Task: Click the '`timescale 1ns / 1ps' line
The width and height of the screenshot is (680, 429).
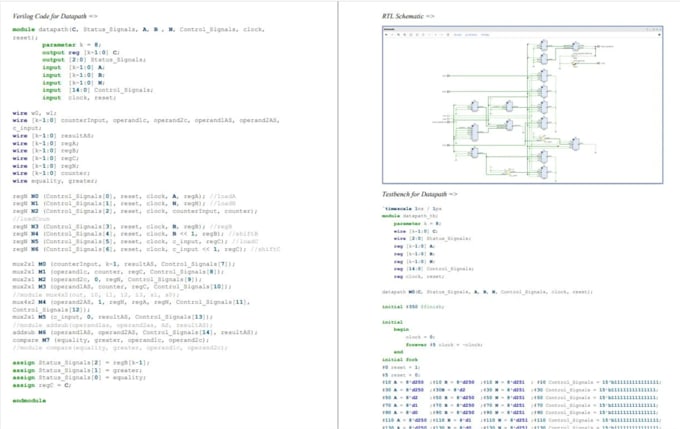Action: (x=412, y=209)
